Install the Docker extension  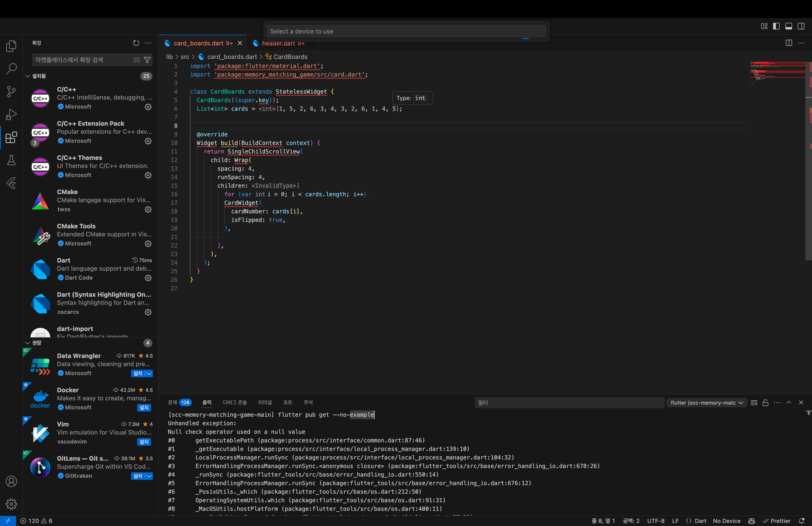(x=144, y=407)
